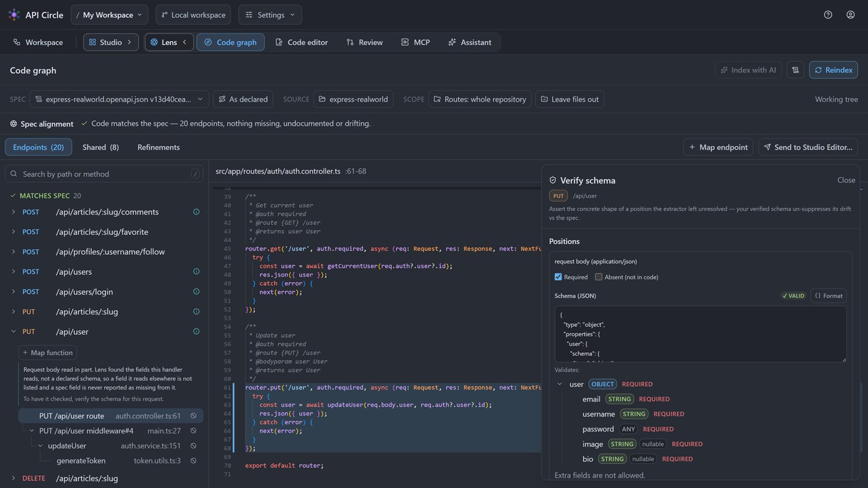Collapse the PUT /api/user endpoint
This screenshot has width=868, height=488.
click(14, 332)
